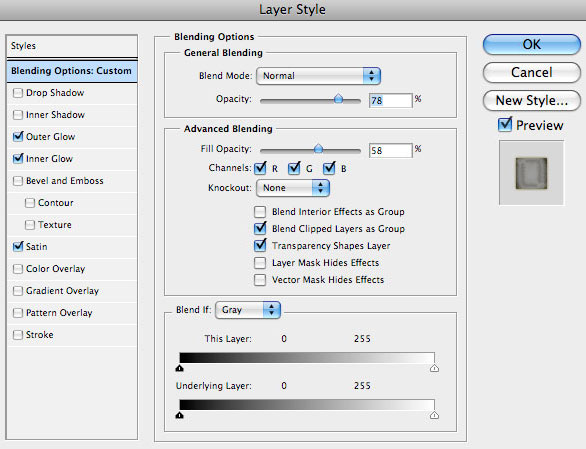
Task: Check Vector Mask Hides Effects
Action: point(260,280)
